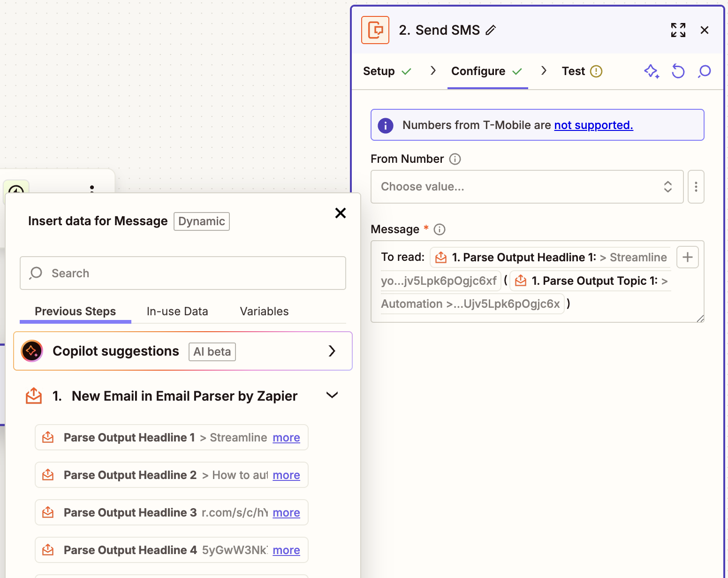Viewport: 728px width, 578px height.
Task: Click the Parse Output Headline 3 row icon
Action: click(x=48, y=512)
